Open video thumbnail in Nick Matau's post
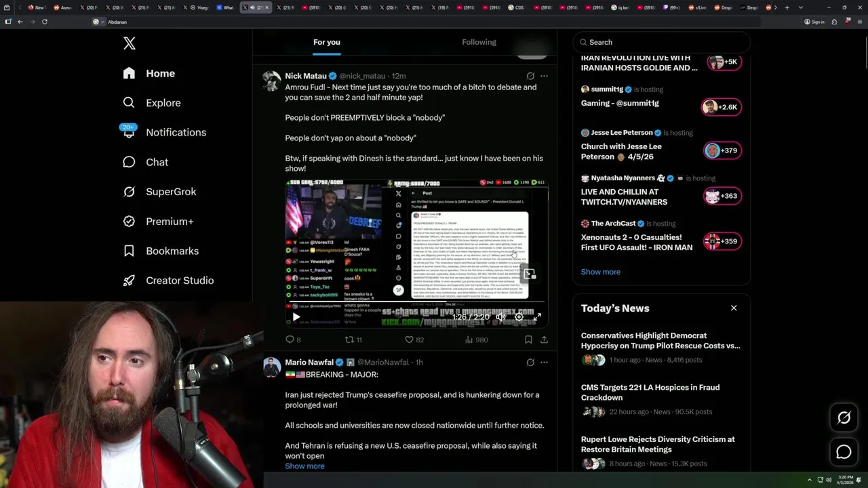Image resolution: width=868 pixels, height=488 pixels. 416,253
